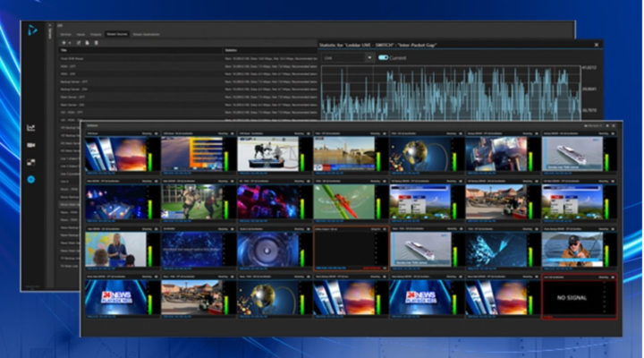Viewport: 644px width, 358px height.
Task: Sort the list by the Title column header
Action: coord(64,50)
